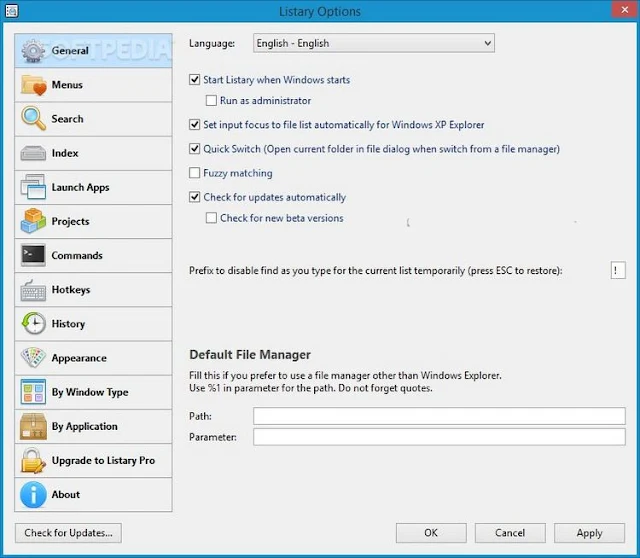Open the By Application tab label
Viewport: 640px width, 558px height.
[84, 426]
